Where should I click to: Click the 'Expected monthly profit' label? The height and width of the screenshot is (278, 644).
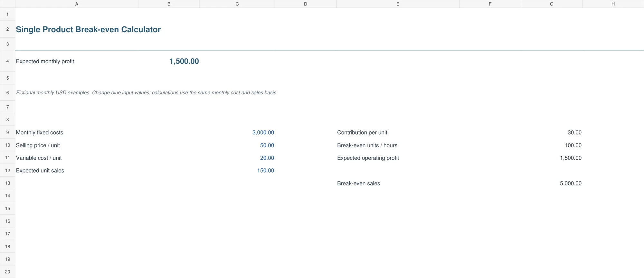tap(45, 61)
